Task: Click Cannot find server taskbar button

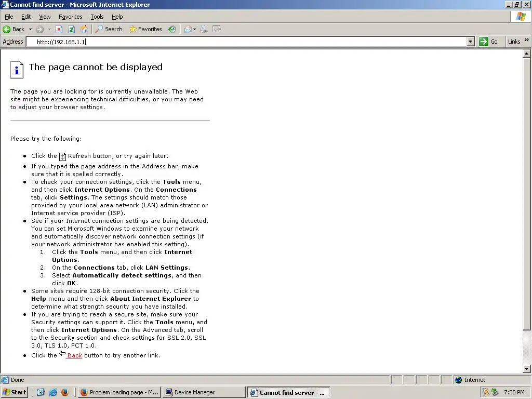Action: tap(288, 393)
